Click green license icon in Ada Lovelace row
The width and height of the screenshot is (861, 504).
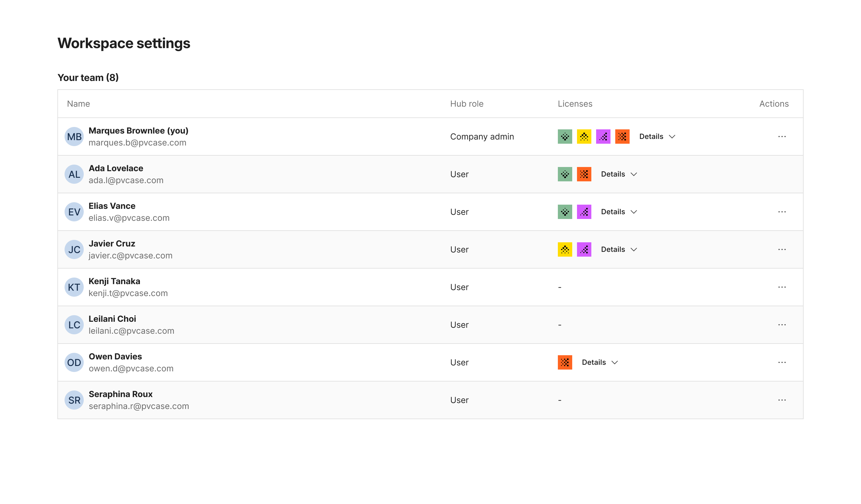pyautogui.click(x=565, y=174)
